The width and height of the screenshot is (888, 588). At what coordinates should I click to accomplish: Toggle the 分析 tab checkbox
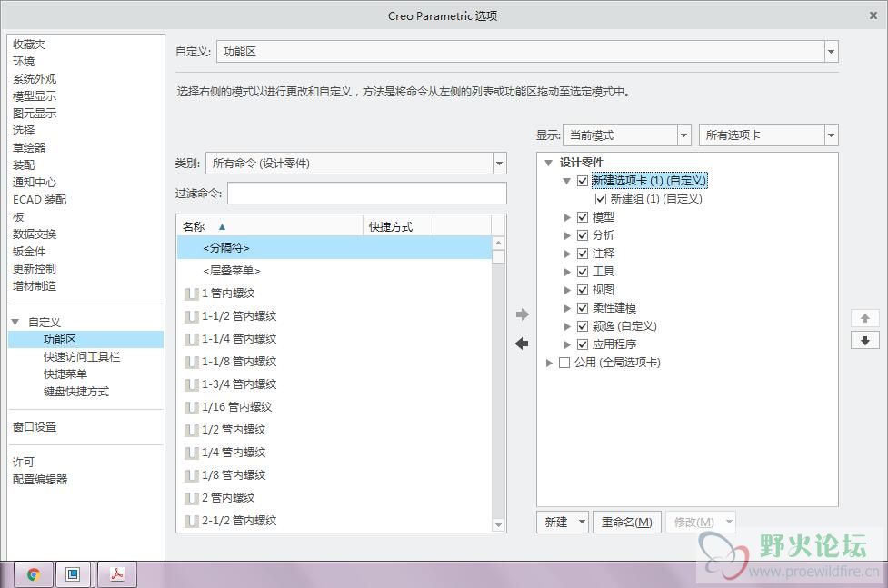[583, 235]
